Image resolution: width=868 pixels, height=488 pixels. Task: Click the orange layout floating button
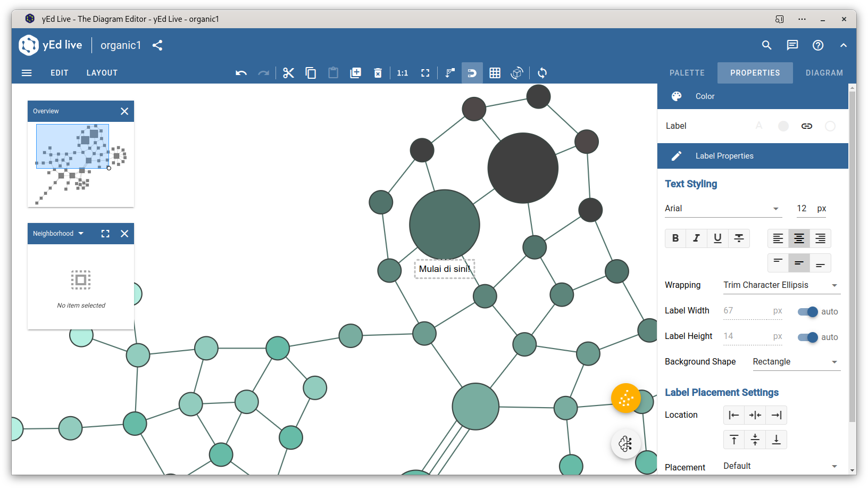[625, 398]
